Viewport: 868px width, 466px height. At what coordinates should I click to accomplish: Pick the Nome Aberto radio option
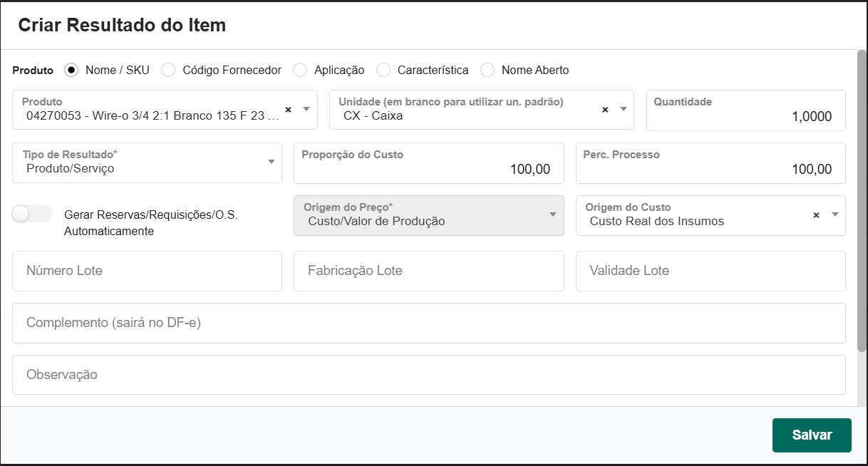487,70
